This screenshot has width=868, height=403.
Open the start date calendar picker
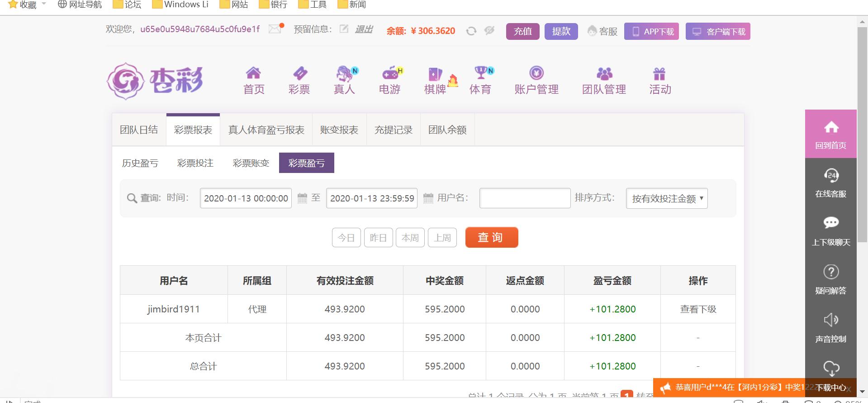302,198
